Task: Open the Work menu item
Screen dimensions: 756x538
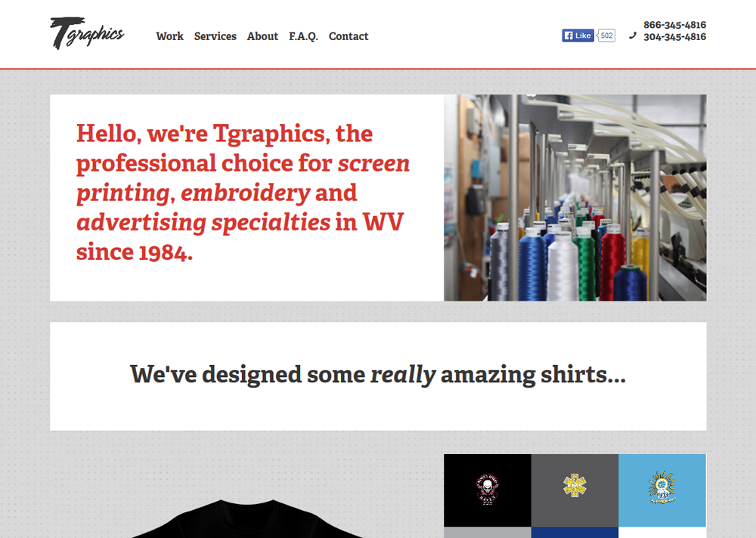Action: coord(169,36)
